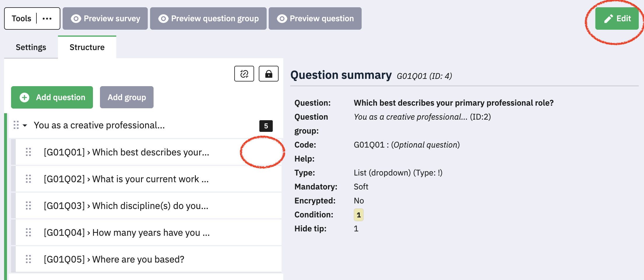Click drag handle of the question group
644x280 pixels.
coord(16,125)
